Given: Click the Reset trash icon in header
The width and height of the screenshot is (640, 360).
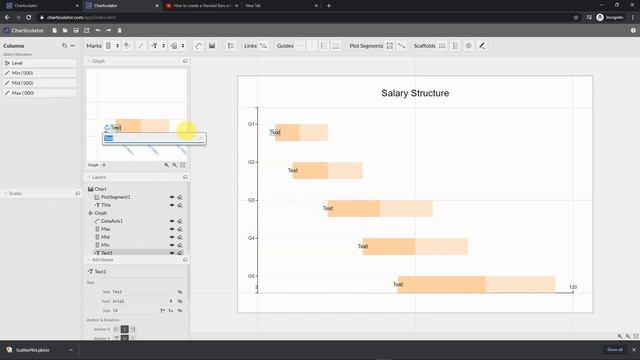Looking at the screenshot, I should (x=120, y=31).
